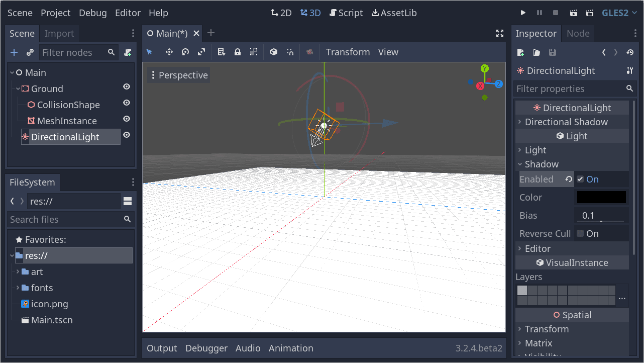644x363 pixels.
Task: Open the shadow Color swatch
Action: pyautogui.click(x=601, y=198)
